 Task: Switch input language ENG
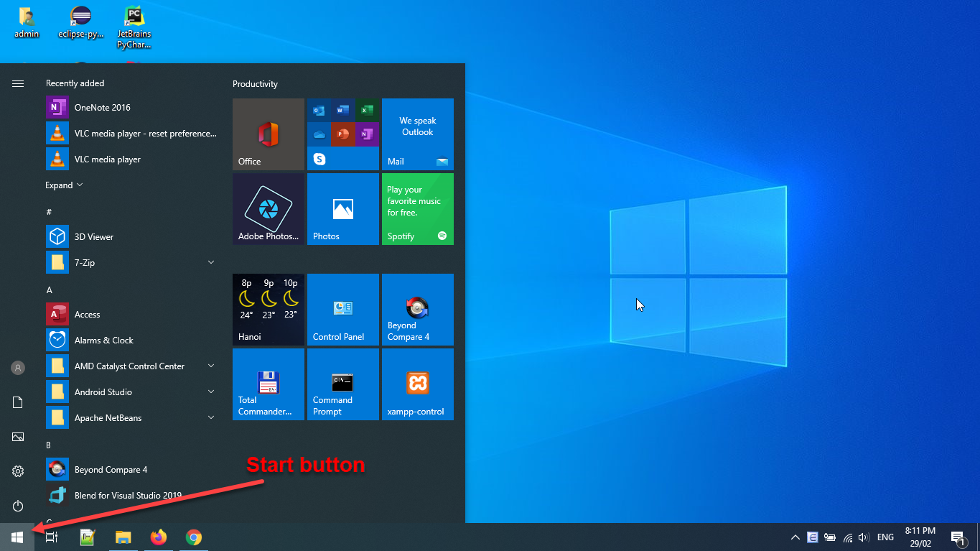click(885, 537)
